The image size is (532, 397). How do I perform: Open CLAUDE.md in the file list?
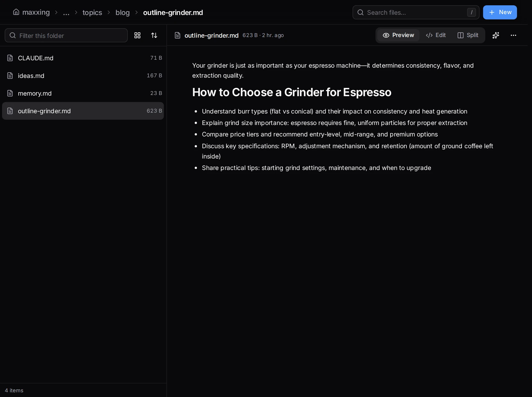[83, 58]
